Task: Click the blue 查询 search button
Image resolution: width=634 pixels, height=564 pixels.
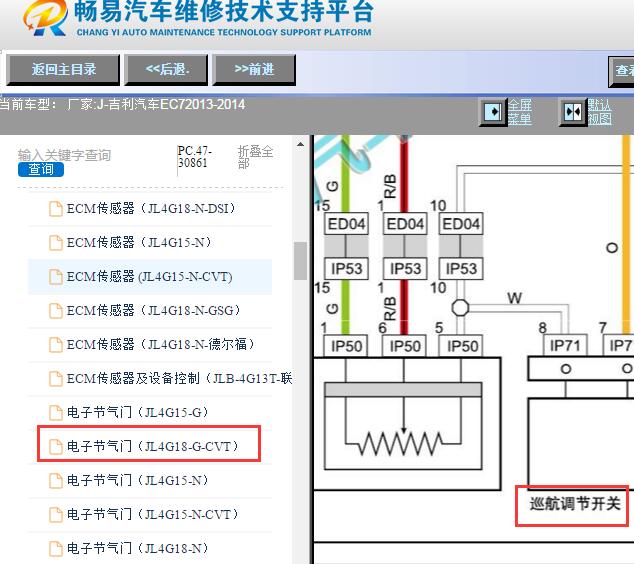Action: coord(41,169)
